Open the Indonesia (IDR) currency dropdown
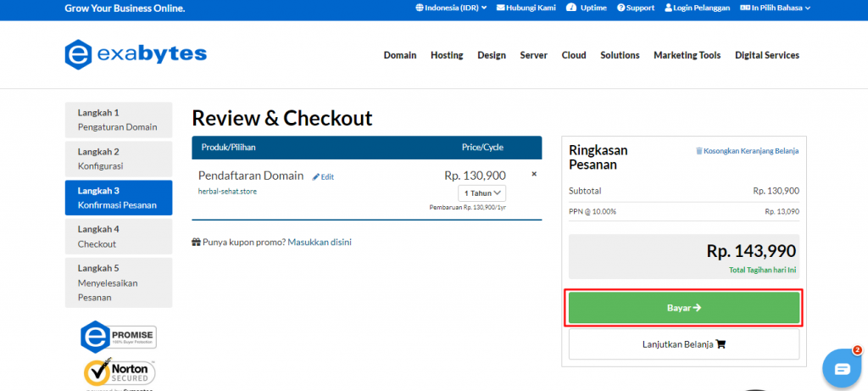Viewport: 868px width, 391px height. tap(451, 8)
